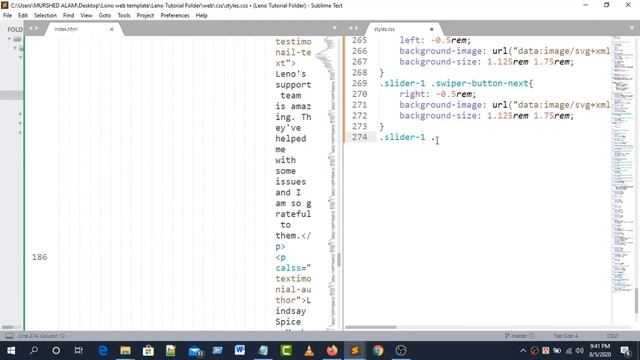This screenshot has height=360, width=640.
Task: Click the 'calss="' text in index.html
Action: [293, 268]
